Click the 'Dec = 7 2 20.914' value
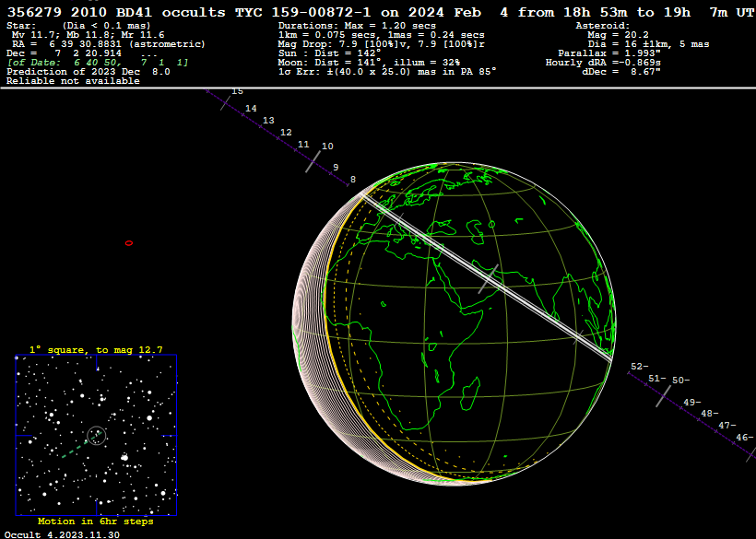 click(65, 53)
